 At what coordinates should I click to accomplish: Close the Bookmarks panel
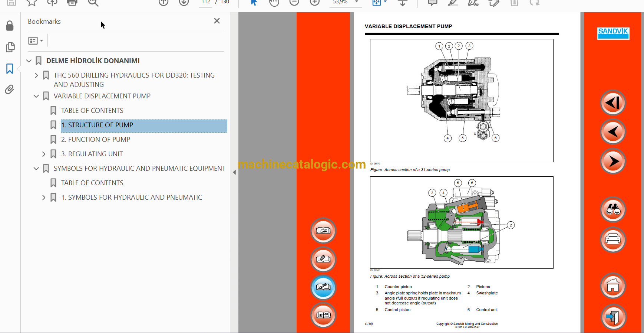pos(217,21)
